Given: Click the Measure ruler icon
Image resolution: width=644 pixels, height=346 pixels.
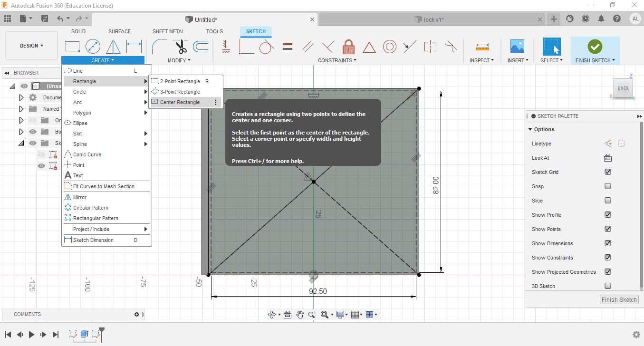Looking at the screenshot, I should pos(482,47).
